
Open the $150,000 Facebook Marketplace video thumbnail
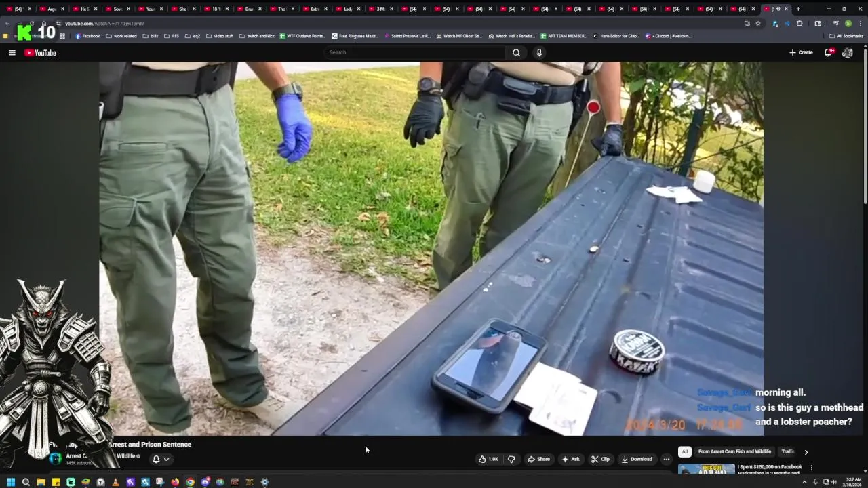(x=706, y=469)
